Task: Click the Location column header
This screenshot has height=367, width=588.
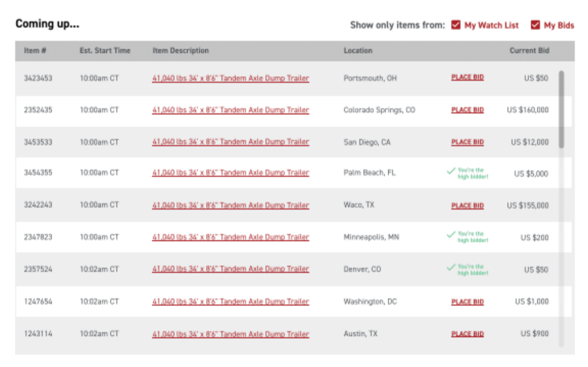Action: pos(358,51)
